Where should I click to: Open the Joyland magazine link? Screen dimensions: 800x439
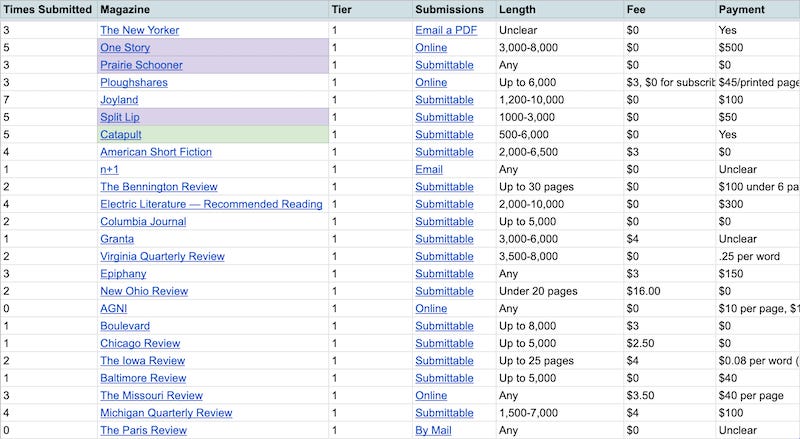(119, 100)
